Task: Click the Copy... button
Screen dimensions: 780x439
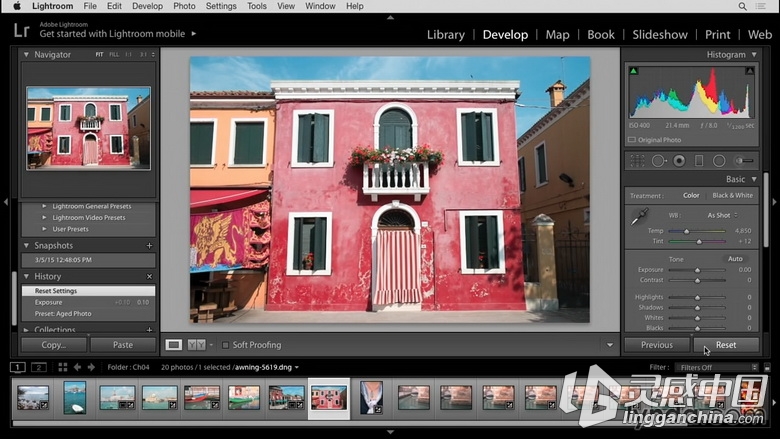Action: pos(54,345)
